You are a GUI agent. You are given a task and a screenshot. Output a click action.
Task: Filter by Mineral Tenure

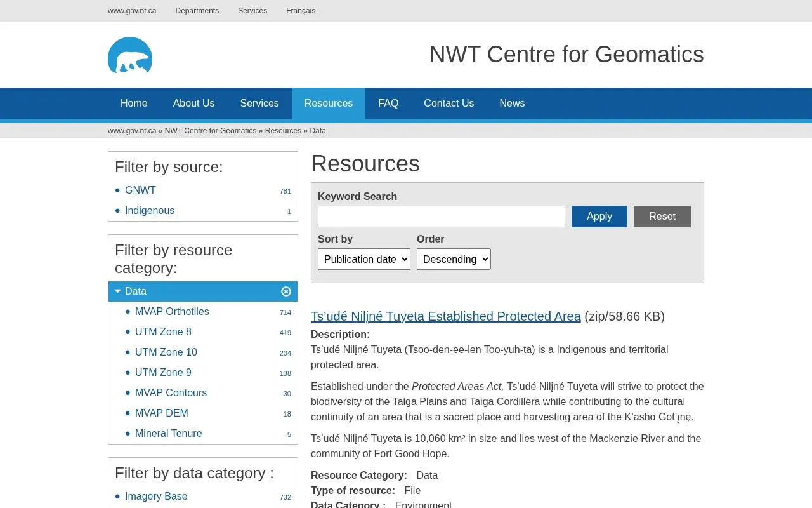[169, 434]
